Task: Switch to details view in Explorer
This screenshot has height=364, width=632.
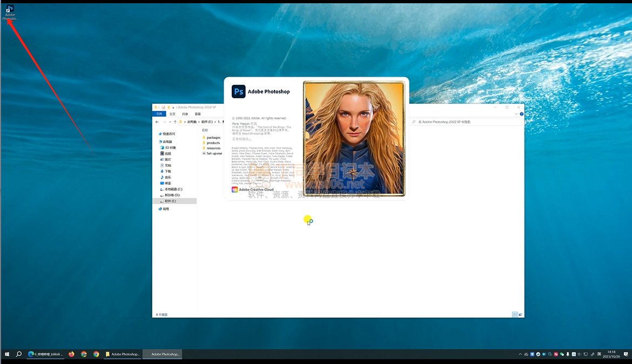Action: click(514, 314)
